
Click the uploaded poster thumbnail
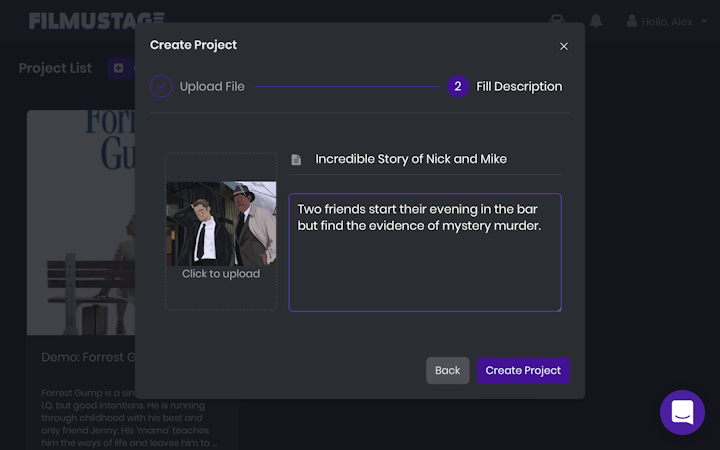point(221,223)
